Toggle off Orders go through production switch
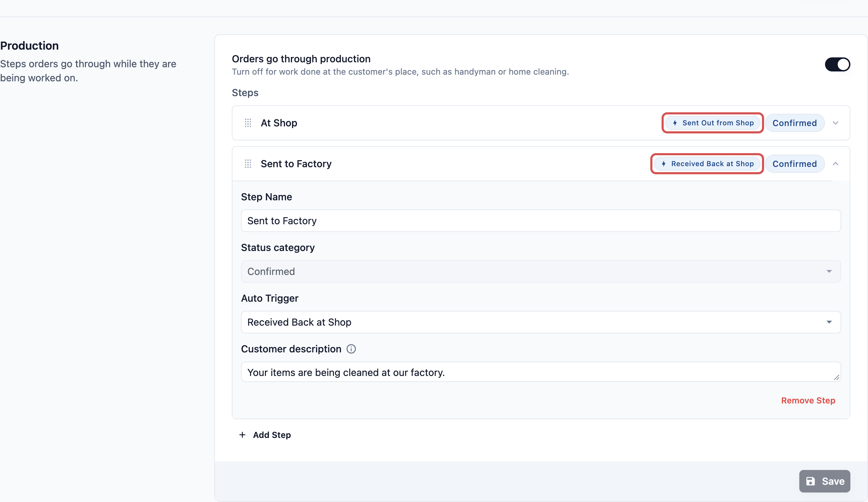Image resolution: width=868 pixels, height=502 pixels. pos(837,64)
